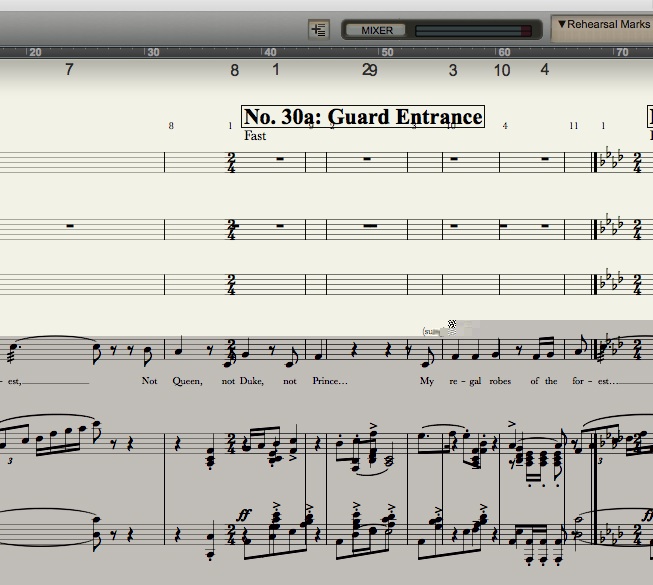Click the lyric 'robes'
Viewport: 653px width, 585px height.
[500, 381]
